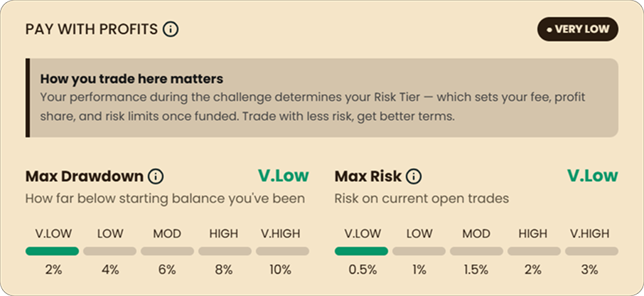Click the info icon next to Max Risk
The width and height of the screenshot is (644, 296).
414,176
